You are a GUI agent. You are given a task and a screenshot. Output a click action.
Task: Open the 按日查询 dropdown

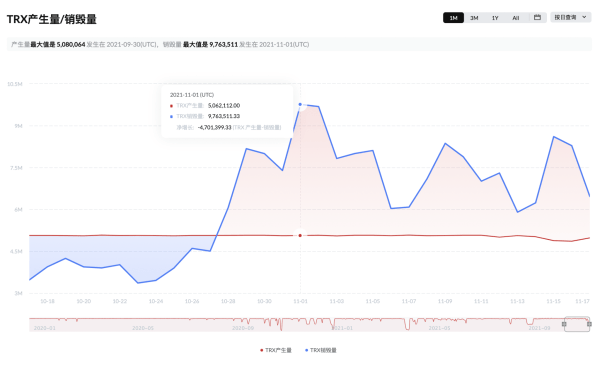tap(571, 17)
